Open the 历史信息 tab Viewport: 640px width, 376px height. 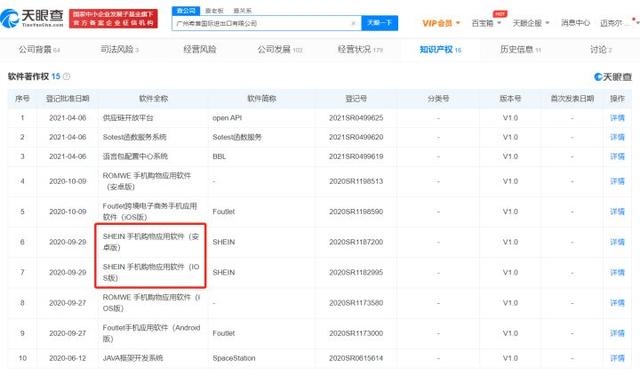click(520, 49)
